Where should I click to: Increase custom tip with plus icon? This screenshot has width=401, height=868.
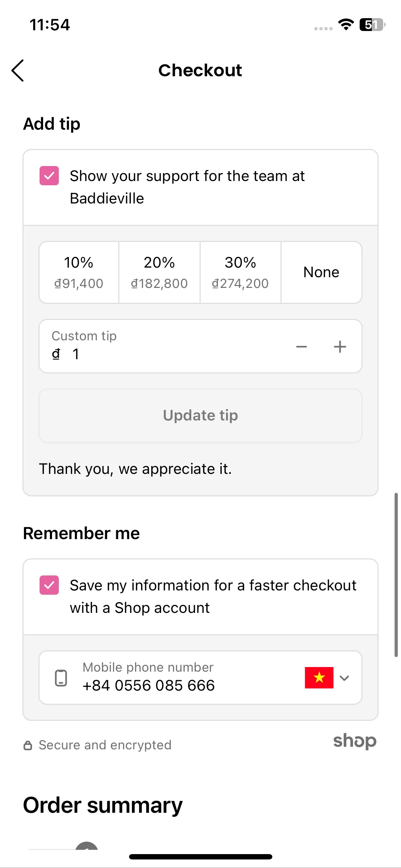(x=340, y=347)
